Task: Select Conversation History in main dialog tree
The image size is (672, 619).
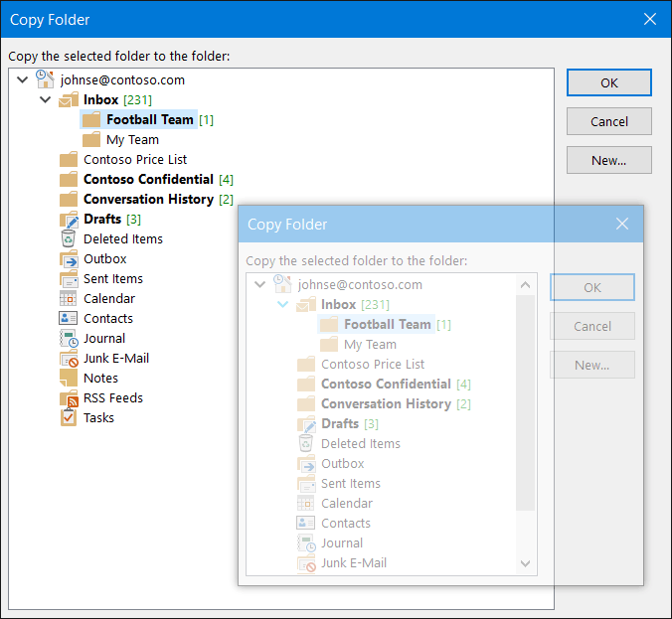Action: (148, 199)
